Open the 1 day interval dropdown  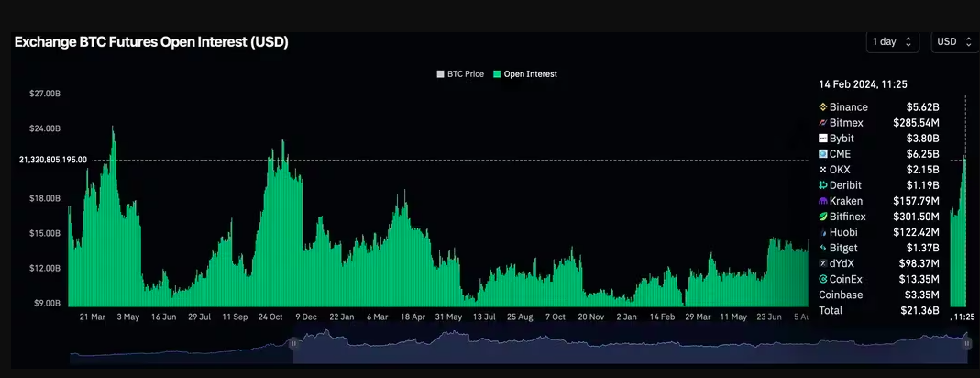click(x=891, y=41)
